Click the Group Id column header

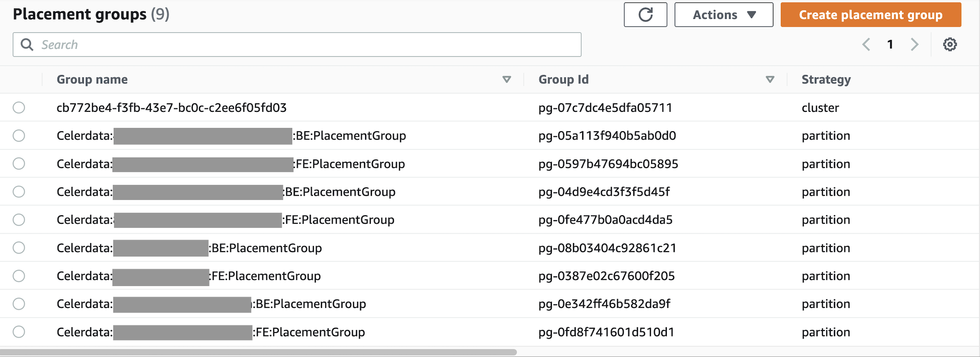tap(563, 79)
